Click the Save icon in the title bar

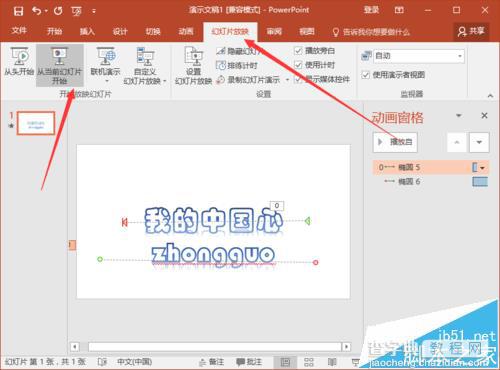(x=18, y=11)
